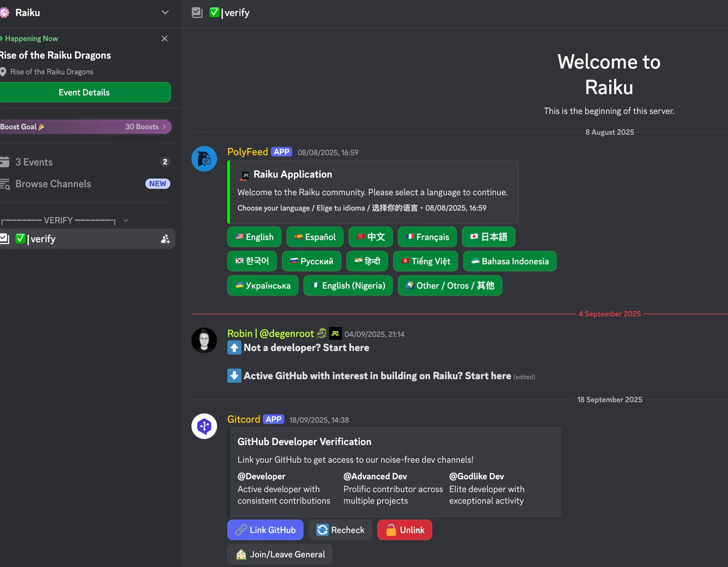Select the Bahasa Indonesia language button
The width and height of the screenshot is (728, 567).
[x=510, y=261]
